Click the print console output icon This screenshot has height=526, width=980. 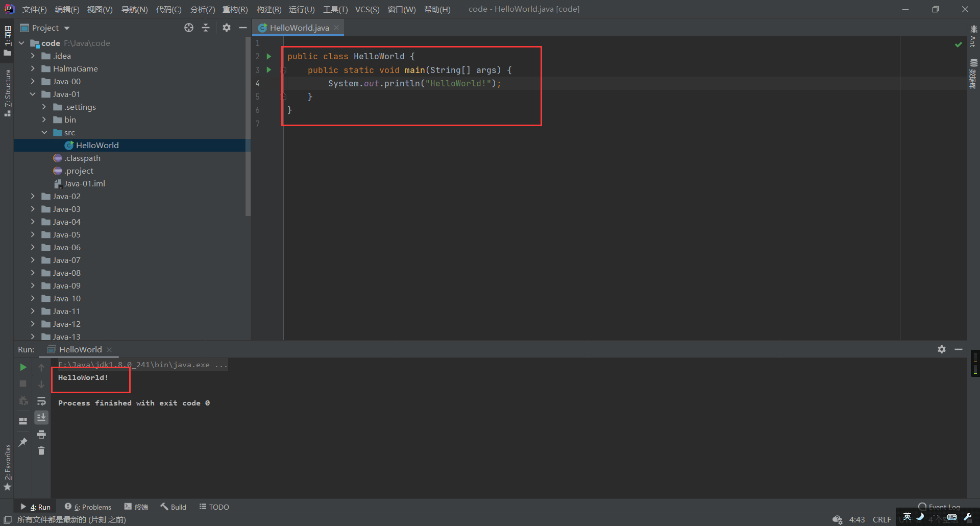(41, 435)
